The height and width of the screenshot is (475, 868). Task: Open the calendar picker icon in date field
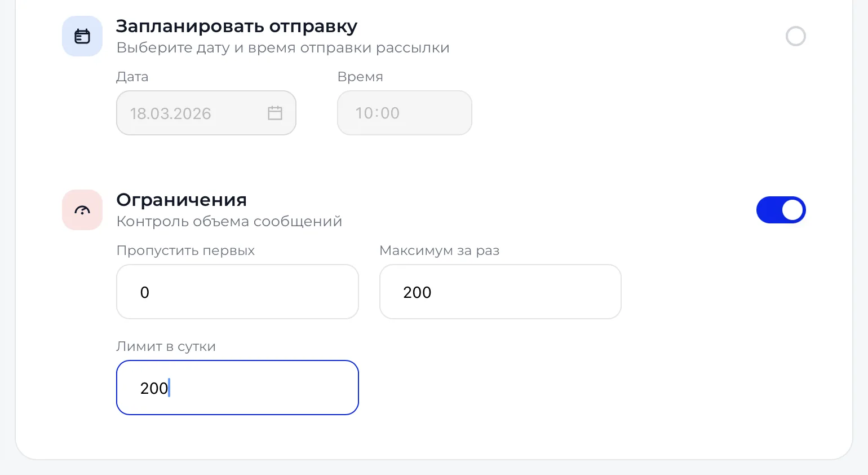click(x=275, y=113)
